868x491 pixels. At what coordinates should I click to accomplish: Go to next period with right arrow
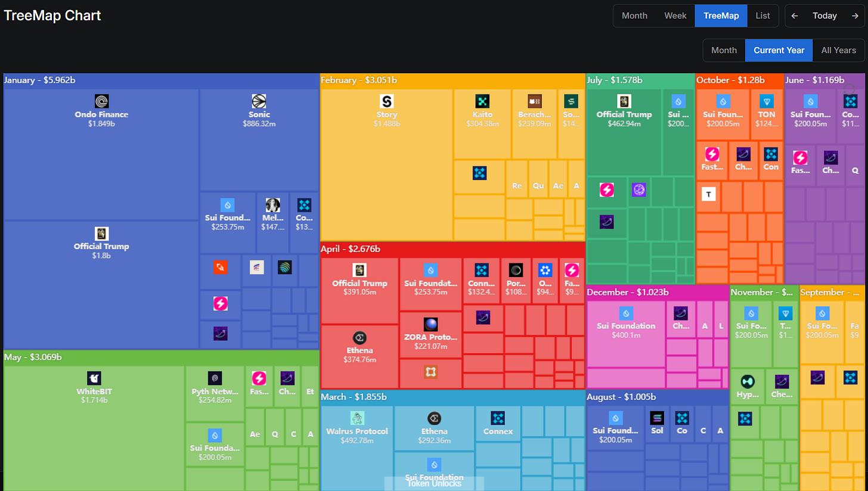[x=855, y=16]
